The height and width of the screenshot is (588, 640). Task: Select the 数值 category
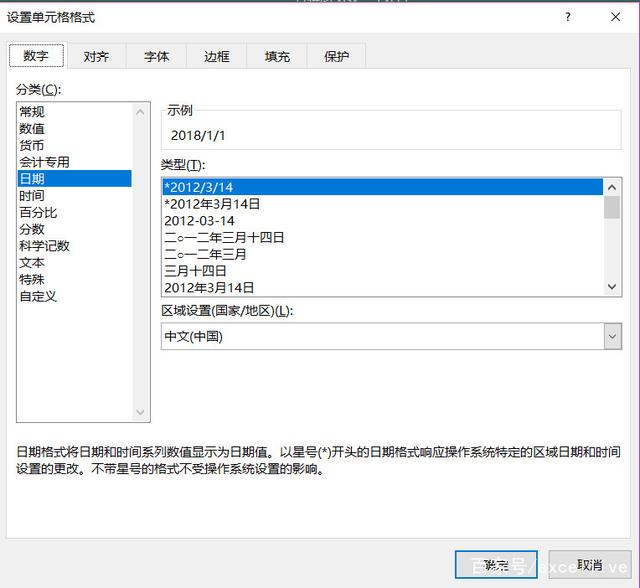[x=74, y=129]
